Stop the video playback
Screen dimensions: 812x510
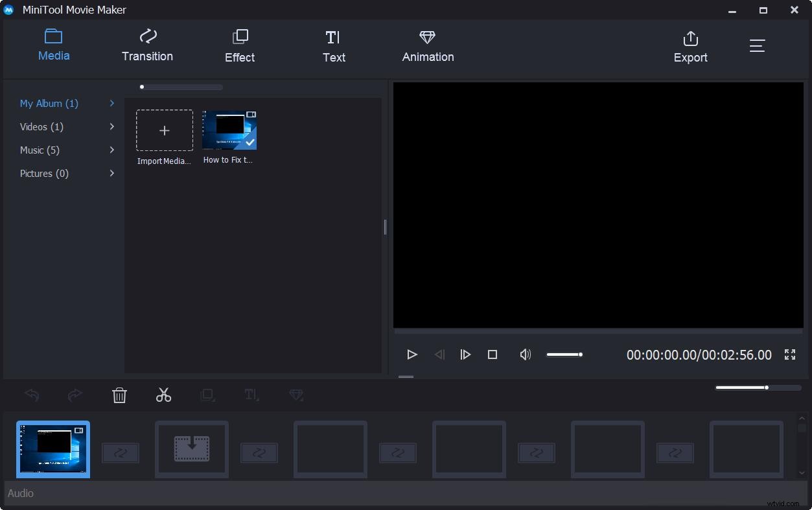click(492, 354)
